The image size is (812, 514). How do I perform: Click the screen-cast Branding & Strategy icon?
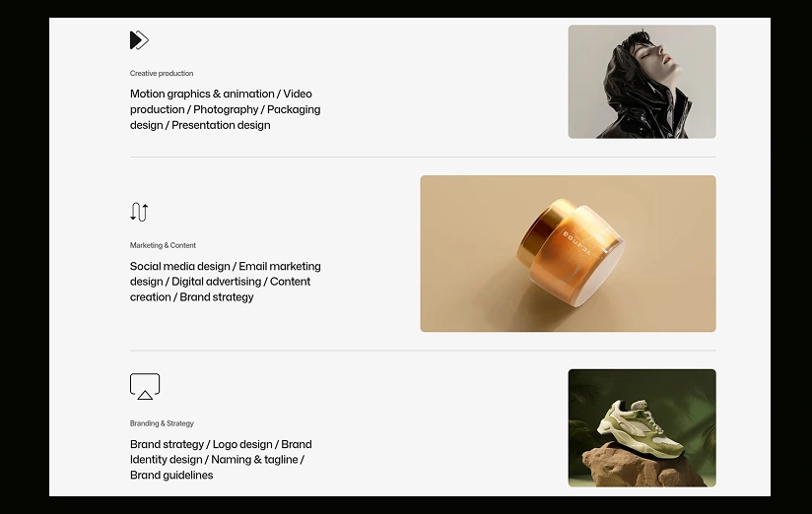pyautogui.click(x=145, y=387)
